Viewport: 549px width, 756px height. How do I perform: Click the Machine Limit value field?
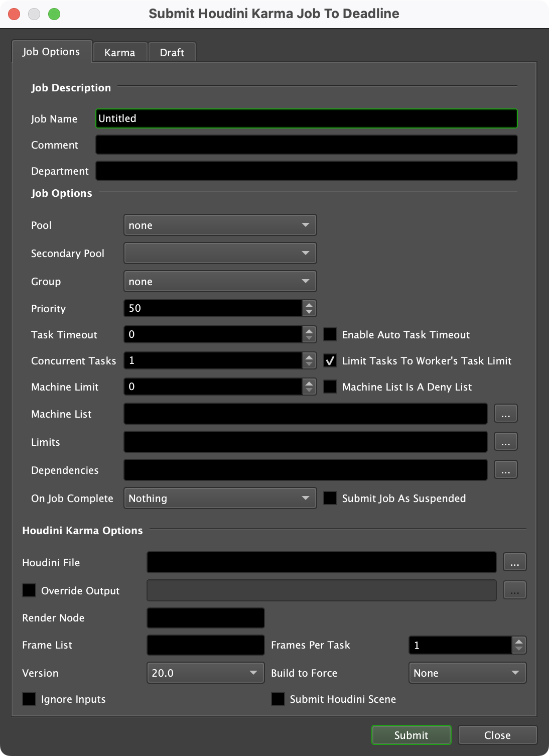pos(213,387)
